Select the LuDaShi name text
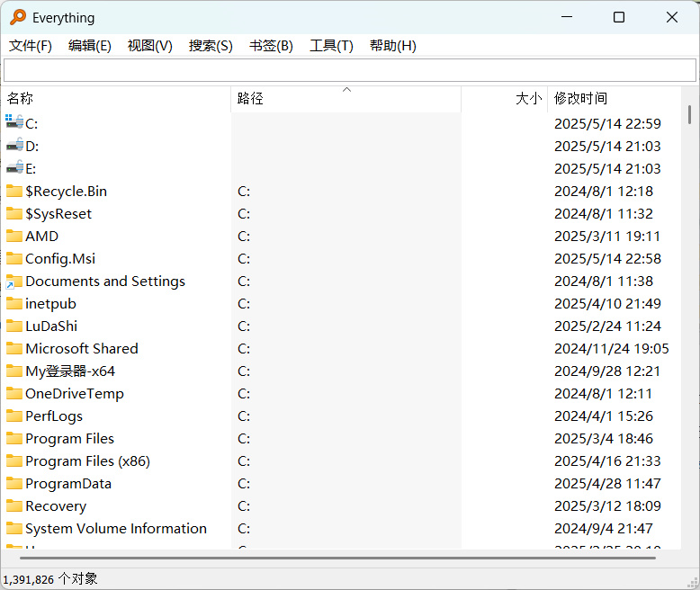The image size is (700, 590). pos(51,326)
